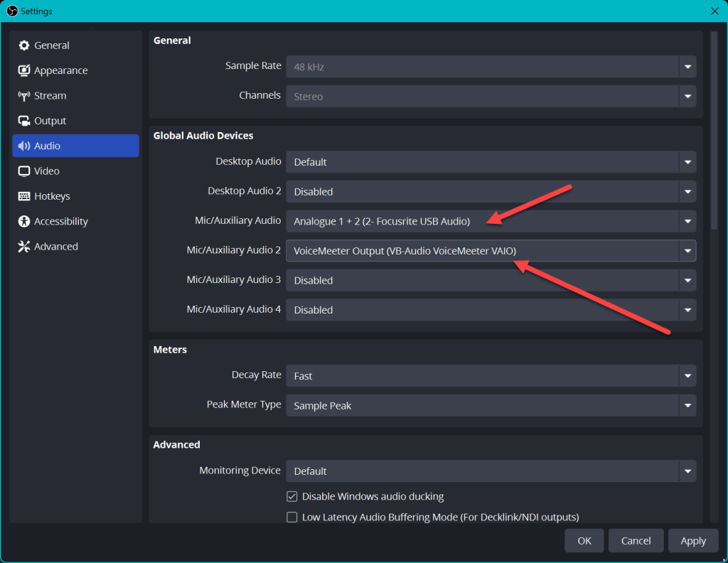Click the Analogue 1 + 2 Focusrite value
The image size is (728, 563).
click(382, 221)
